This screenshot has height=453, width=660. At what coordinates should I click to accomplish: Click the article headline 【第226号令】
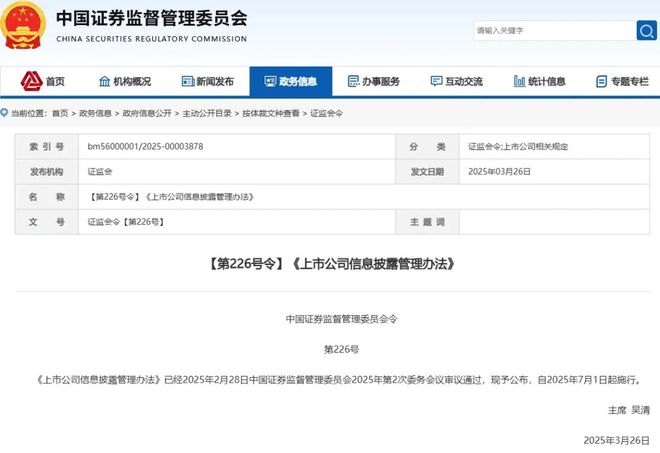[x=332, y=264]
